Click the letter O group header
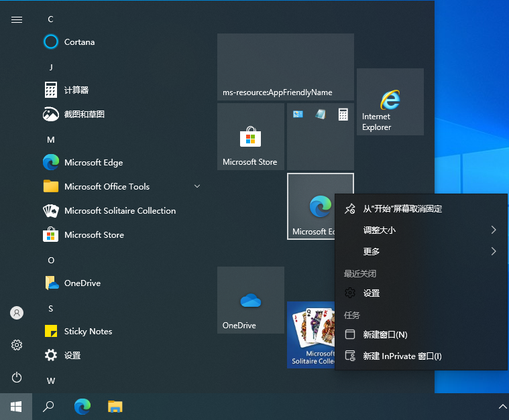509x420 pixels. (51, 260)
